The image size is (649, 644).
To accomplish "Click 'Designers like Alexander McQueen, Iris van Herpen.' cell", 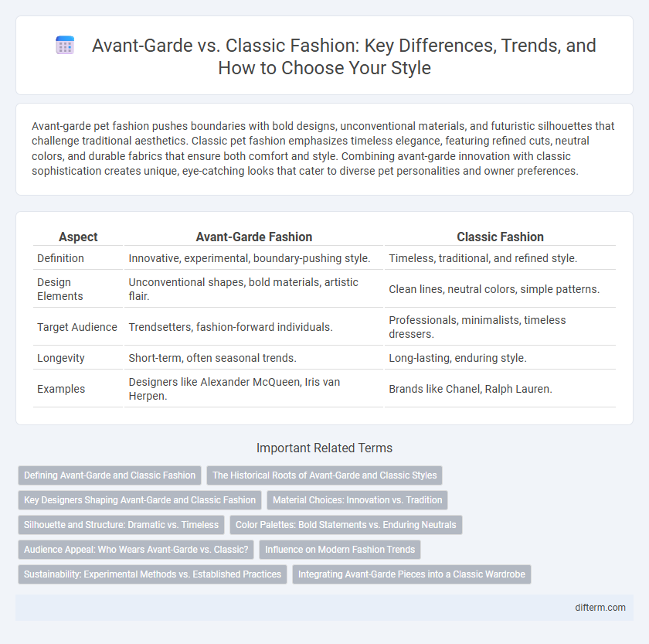I will 253,389.
